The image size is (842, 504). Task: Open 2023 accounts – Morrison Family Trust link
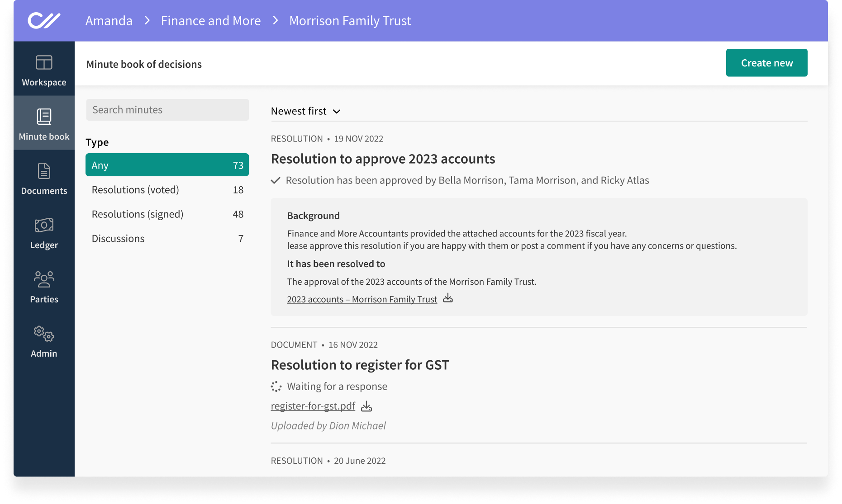(x=362, y=299)
